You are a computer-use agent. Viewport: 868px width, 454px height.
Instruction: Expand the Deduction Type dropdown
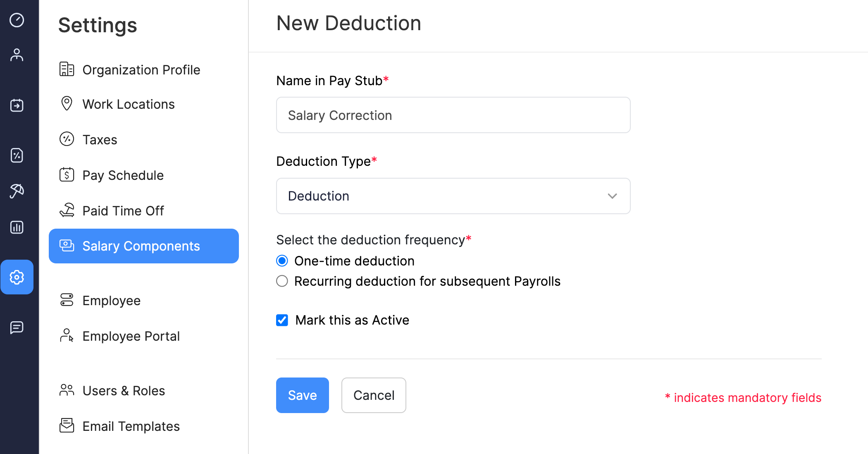click(x=613, y=196)
